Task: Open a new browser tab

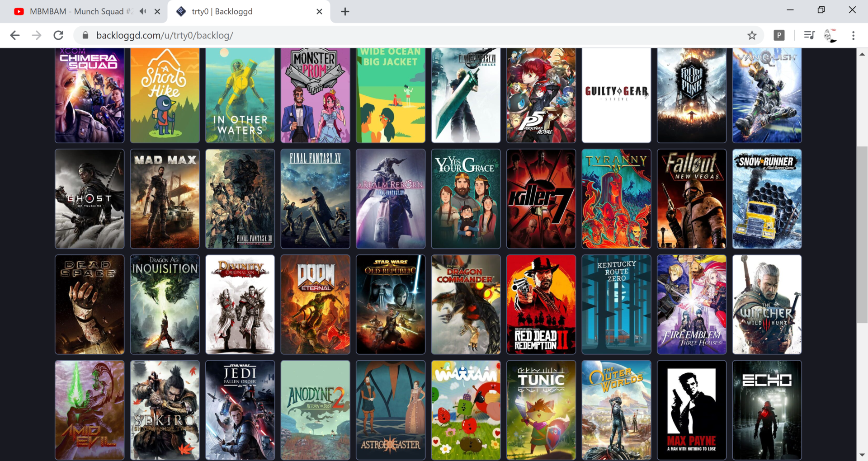Action: (345, 12)
